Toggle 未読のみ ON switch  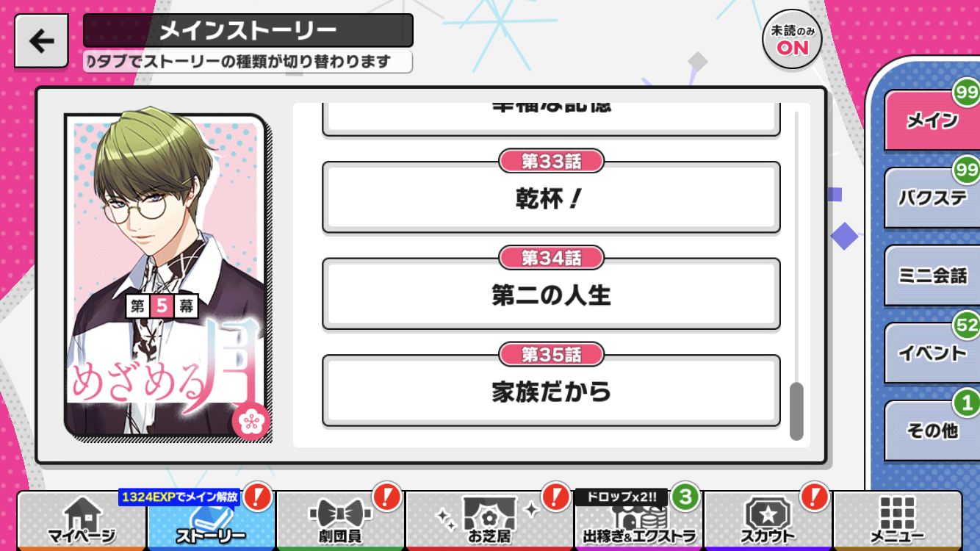coord(792,40)
